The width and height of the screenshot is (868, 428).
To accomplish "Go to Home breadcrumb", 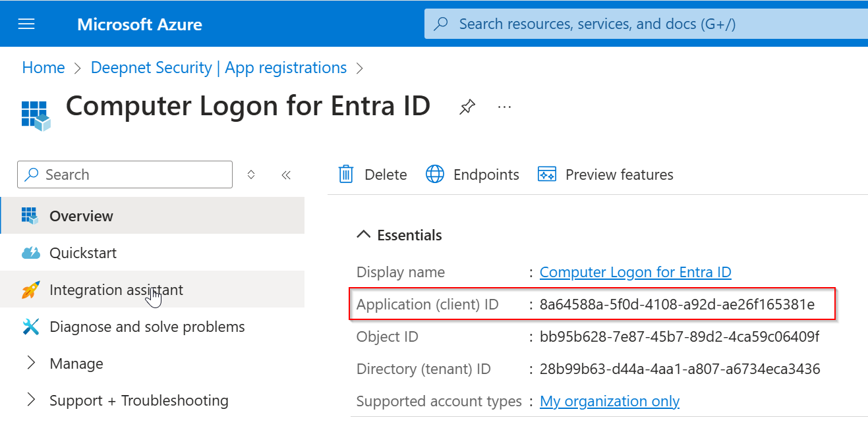I will coord(43,68).
